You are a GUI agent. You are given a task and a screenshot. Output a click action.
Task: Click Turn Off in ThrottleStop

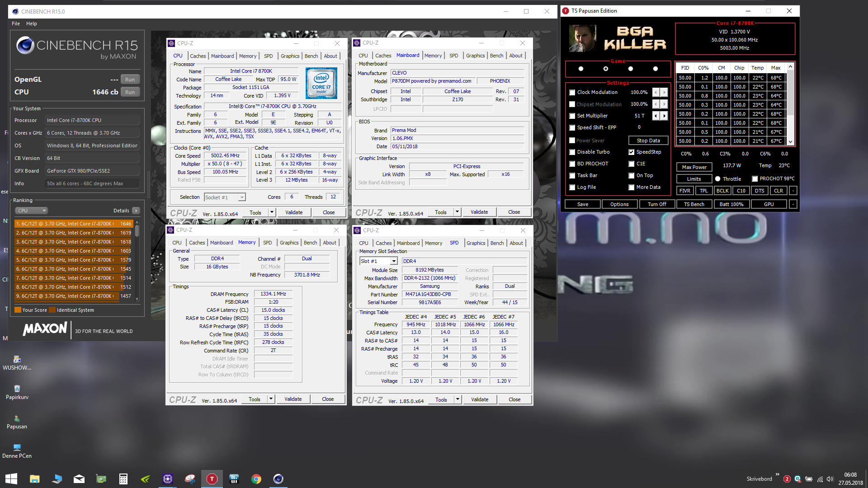(657, 204)
